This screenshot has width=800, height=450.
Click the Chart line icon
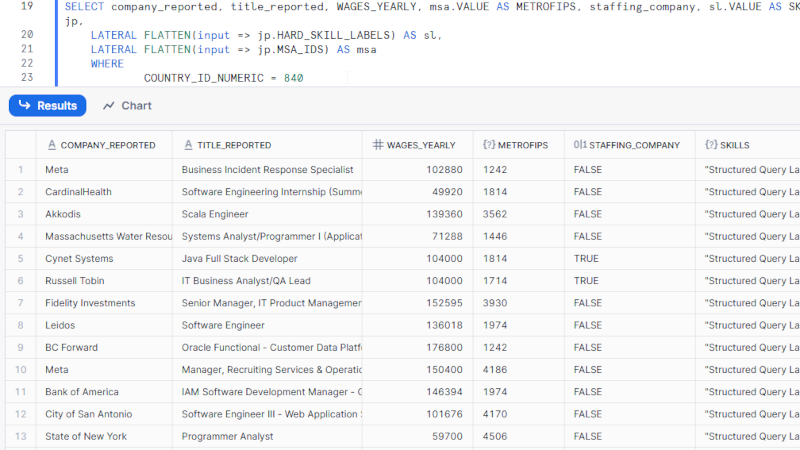[x=108, y=106]
